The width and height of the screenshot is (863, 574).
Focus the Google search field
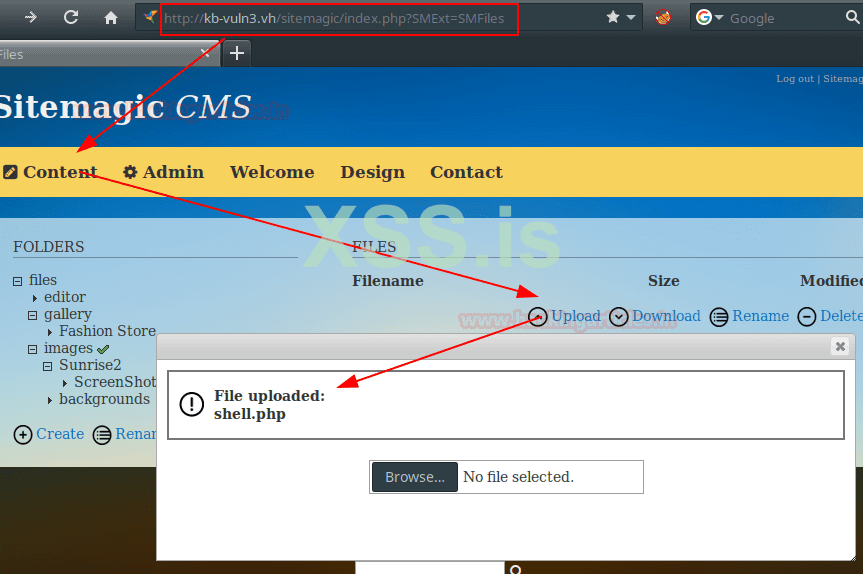point(784,18)
